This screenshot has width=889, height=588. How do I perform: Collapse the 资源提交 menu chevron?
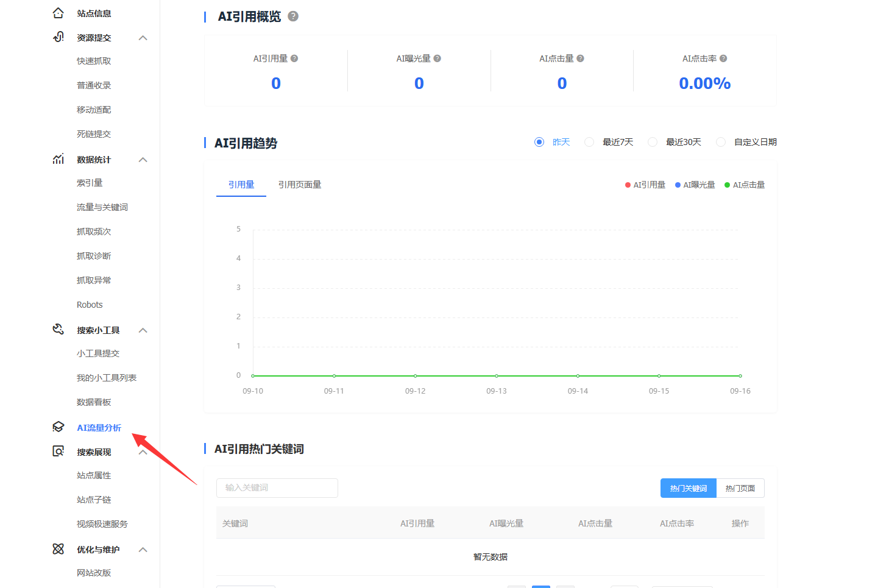[143, 38]
